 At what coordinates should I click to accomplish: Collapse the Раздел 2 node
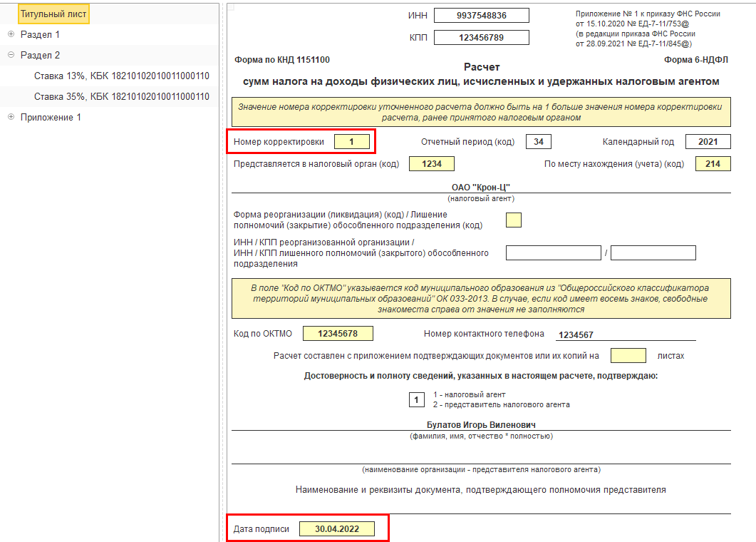point(11,55)
